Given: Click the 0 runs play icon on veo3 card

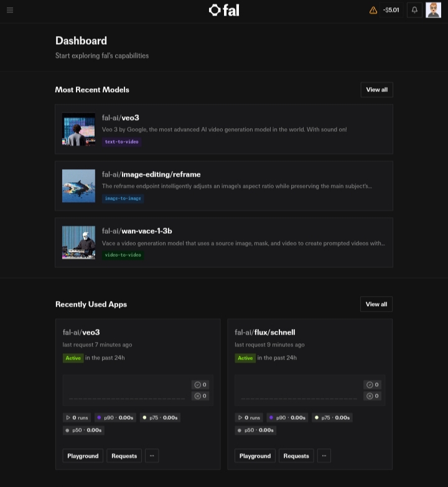Looking at the screenshot, I should point(68,418).
